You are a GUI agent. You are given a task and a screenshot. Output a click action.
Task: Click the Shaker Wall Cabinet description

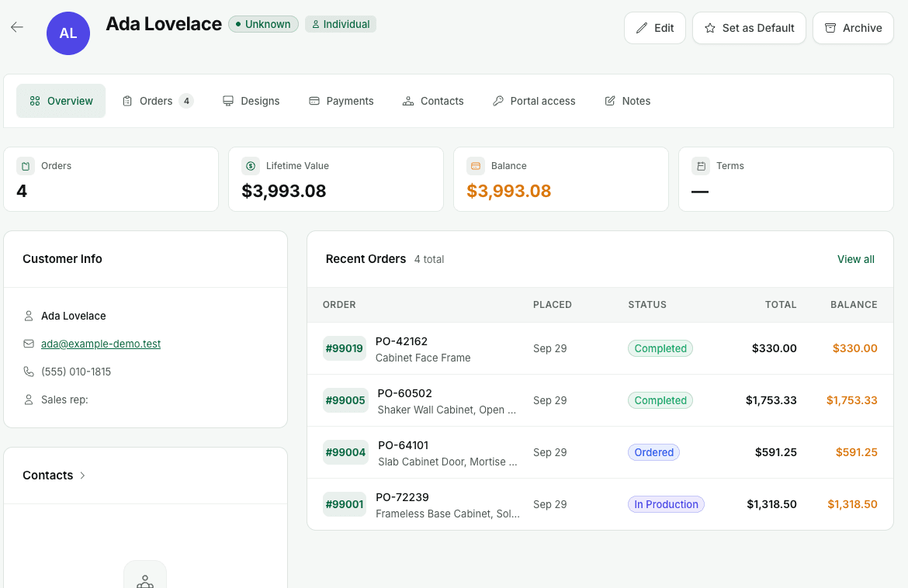[x=446, y=410]
